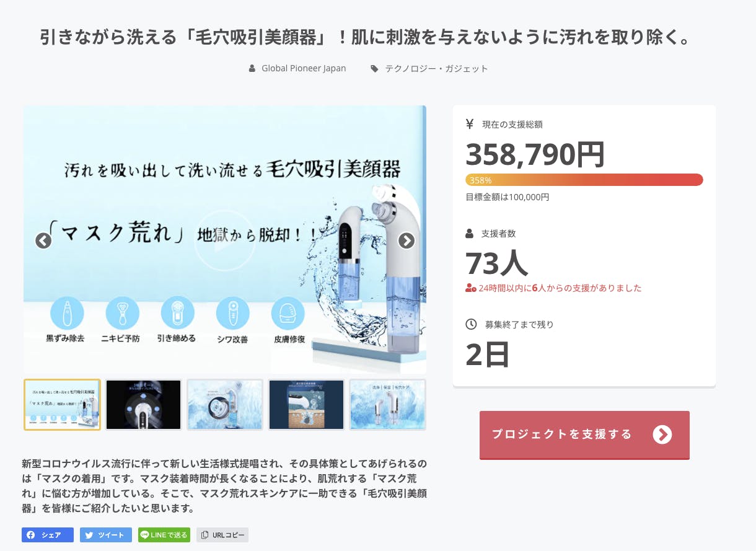This screenshot has height=551, width=756.
Task: Select the fifth gallery thumbnail
Action: coord(388,405)
